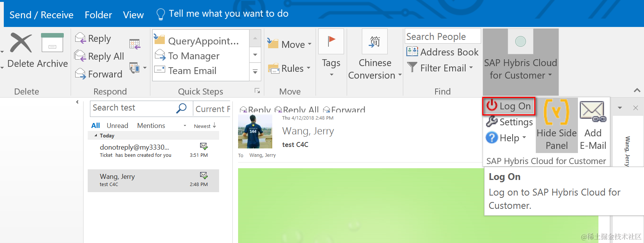Image resolution: width=644 pixels, height=243 pixels.
Task: Close the SAP side panel
Action: (x=636, y=108)
